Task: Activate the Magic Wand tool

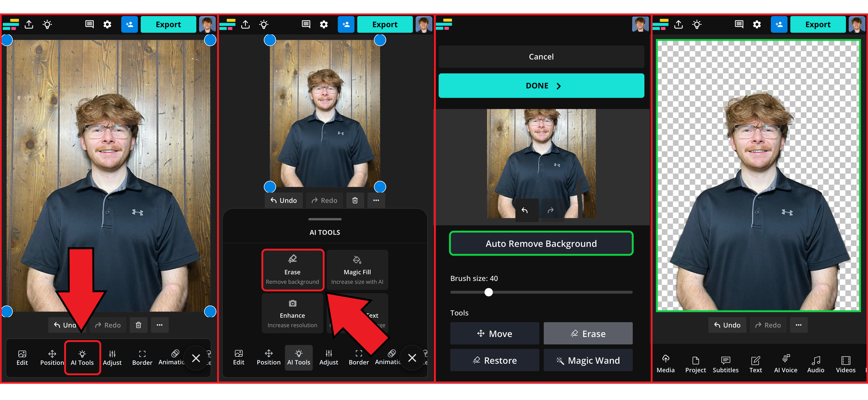Action: (x=588, y=360)
